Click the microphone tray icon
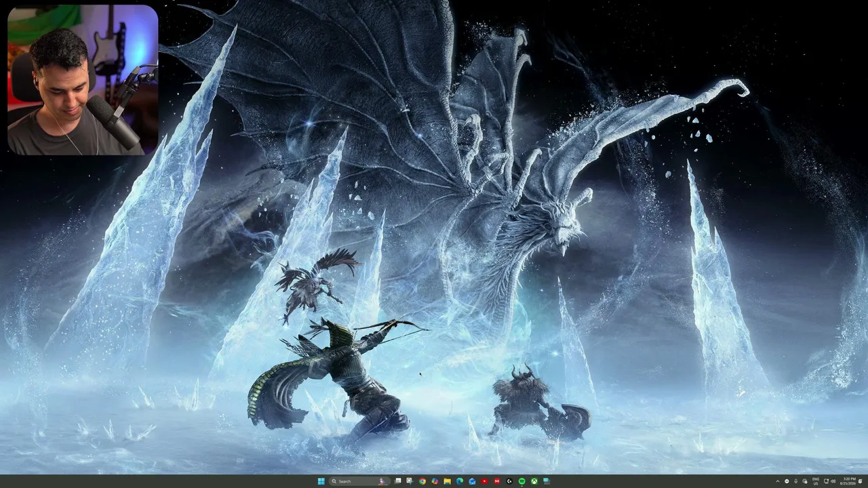The height and width of the screenshot is (488, 868). [795, 481]
